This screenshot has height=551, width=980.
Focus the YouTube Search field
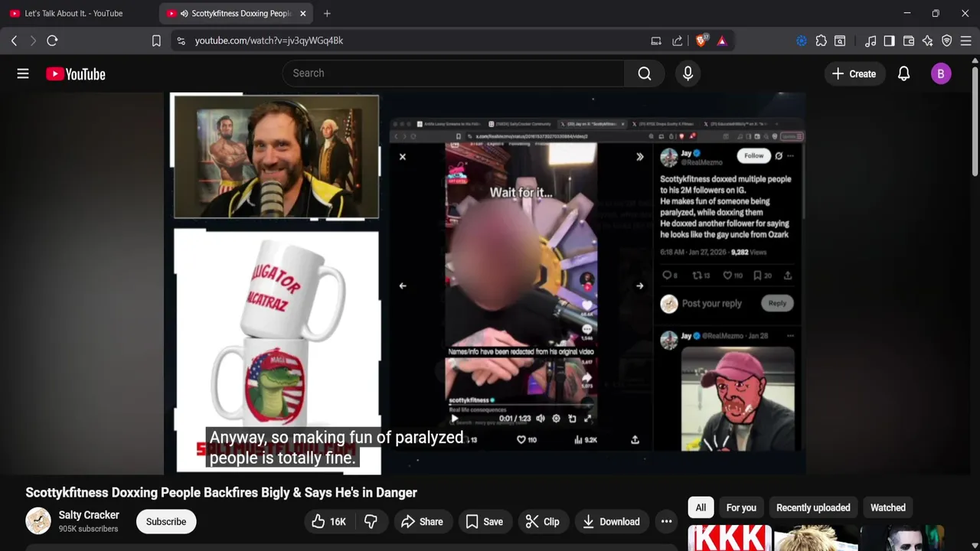pyautogui.click(x=453, y=73)
